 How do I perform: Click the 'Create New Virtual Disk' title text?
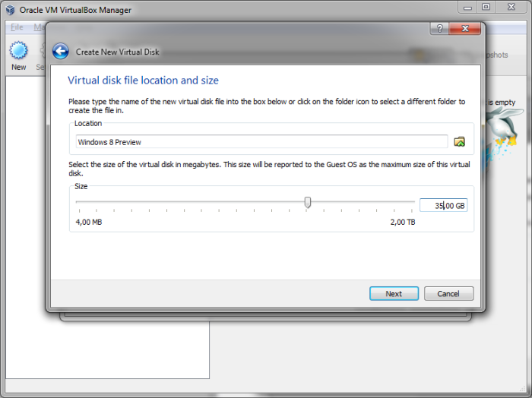[x=117, y=52]
